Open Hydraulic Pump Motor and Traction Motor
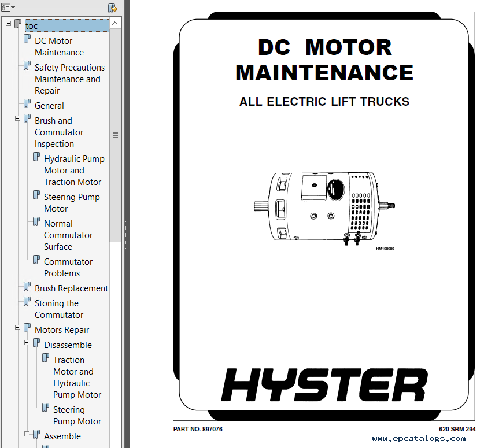 (74, 171)
